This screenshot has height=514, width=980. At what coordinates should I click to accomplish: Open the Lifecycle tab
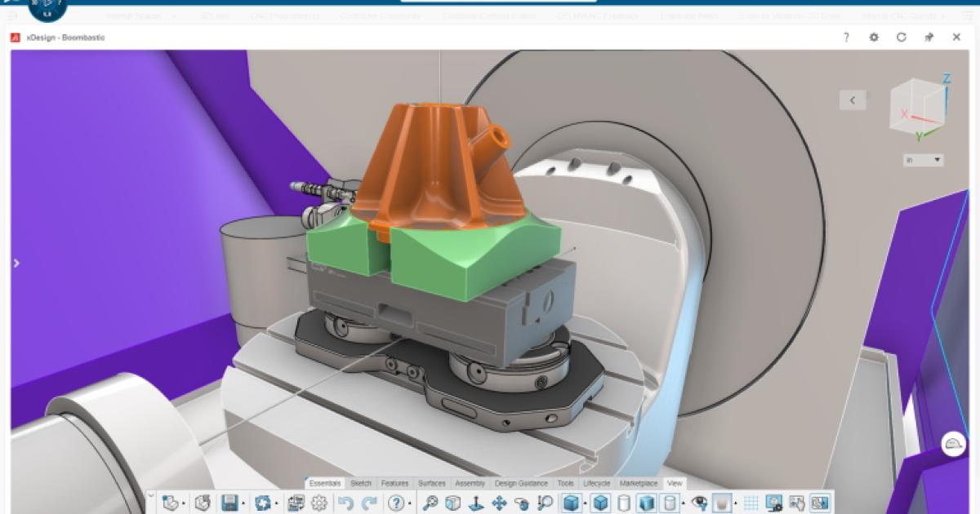point(597,483)
